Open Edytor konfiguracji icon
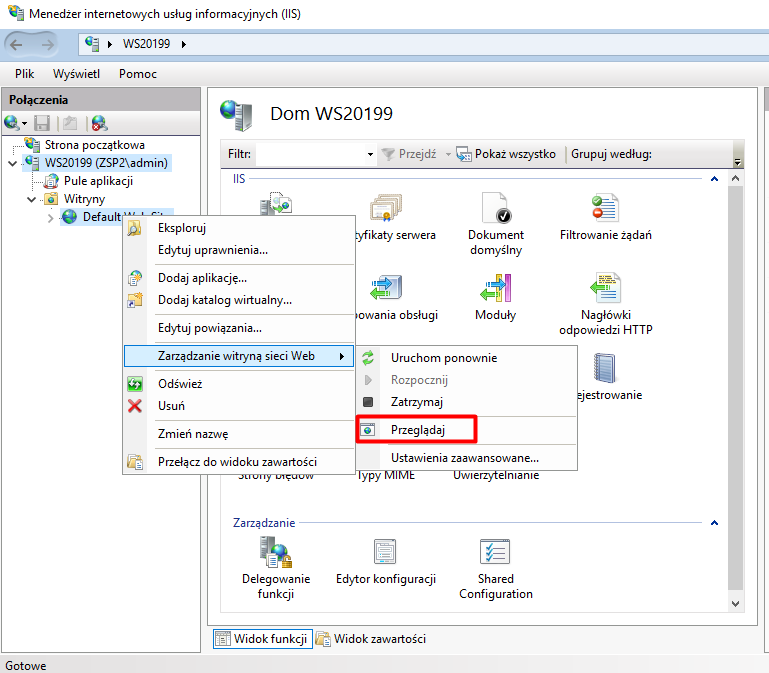This screenshot has width=769, height=673. click(x=386, y=553)
